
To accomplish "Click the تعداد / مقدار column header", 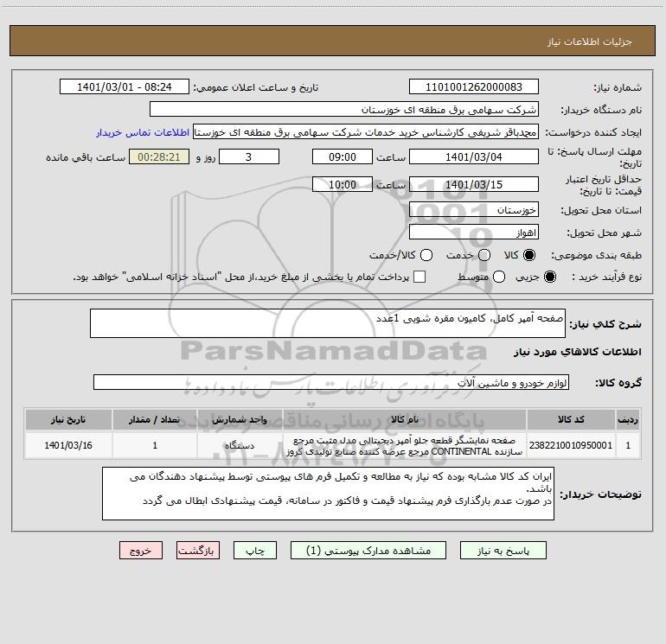I will pos(155,419).
